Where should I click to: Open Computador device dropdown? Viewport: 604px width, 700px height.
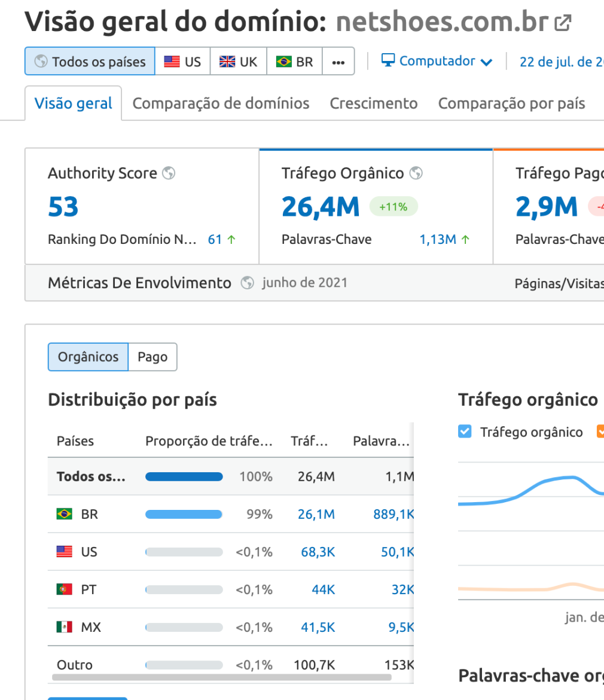coord(437,61)
